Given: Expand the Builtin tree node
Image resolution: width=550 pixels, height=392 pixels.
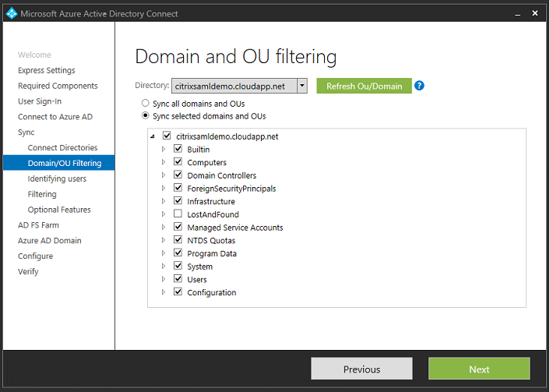Looking at the screenshot, I should click(x=164, y=150).
